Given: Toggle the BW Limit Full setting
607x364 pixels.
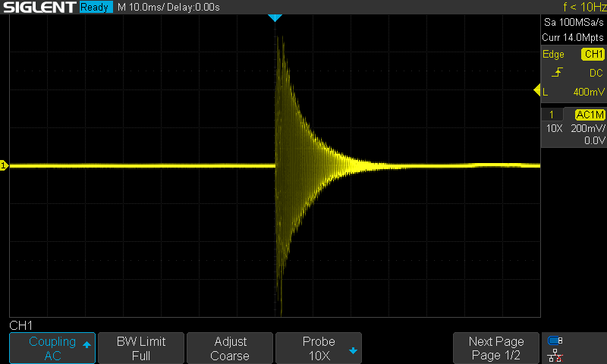Looking at the screenshot, I should 141,348.
